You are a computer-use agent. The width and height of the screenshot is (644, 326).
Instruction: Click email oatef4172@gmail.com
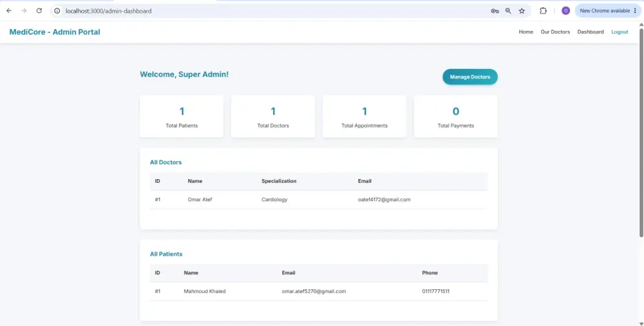384,200
